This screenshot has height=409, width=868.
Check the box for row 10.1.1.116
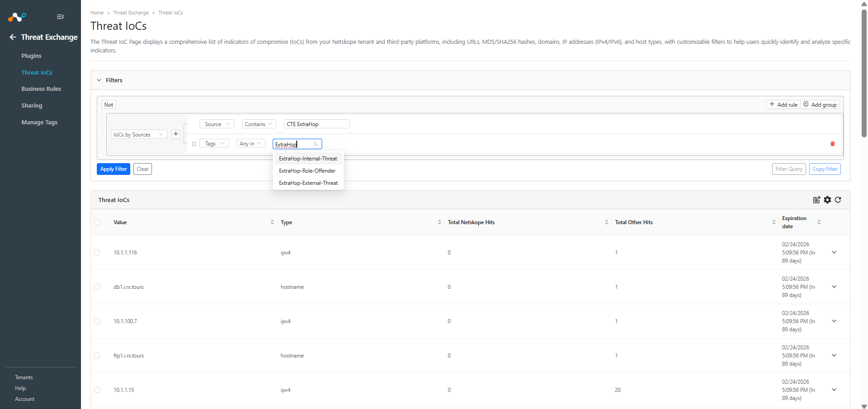pos(97,252)
